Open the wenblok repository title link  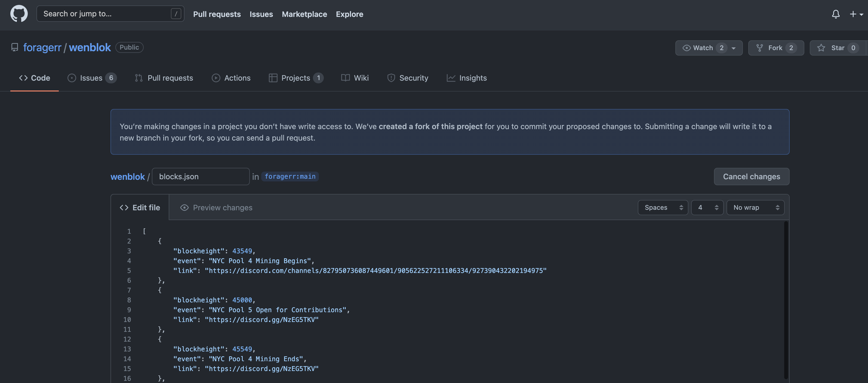(90, 48)
